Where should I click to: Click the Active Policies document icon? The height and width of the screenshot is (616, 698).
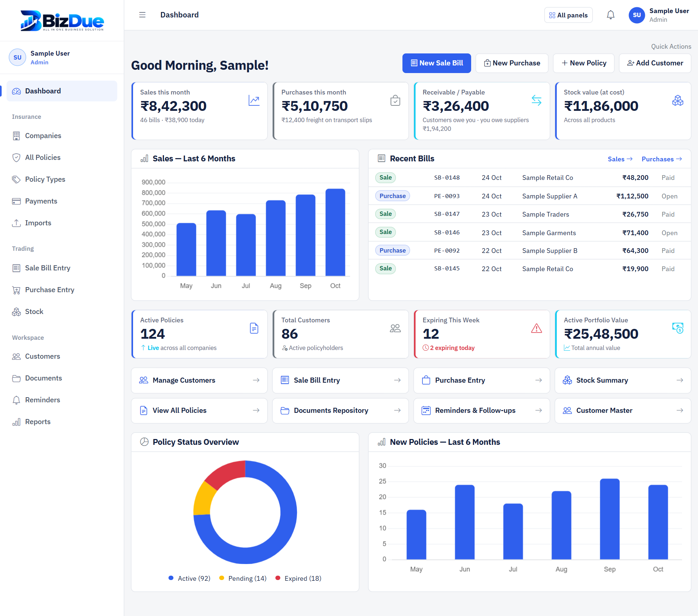coord(254,328)
